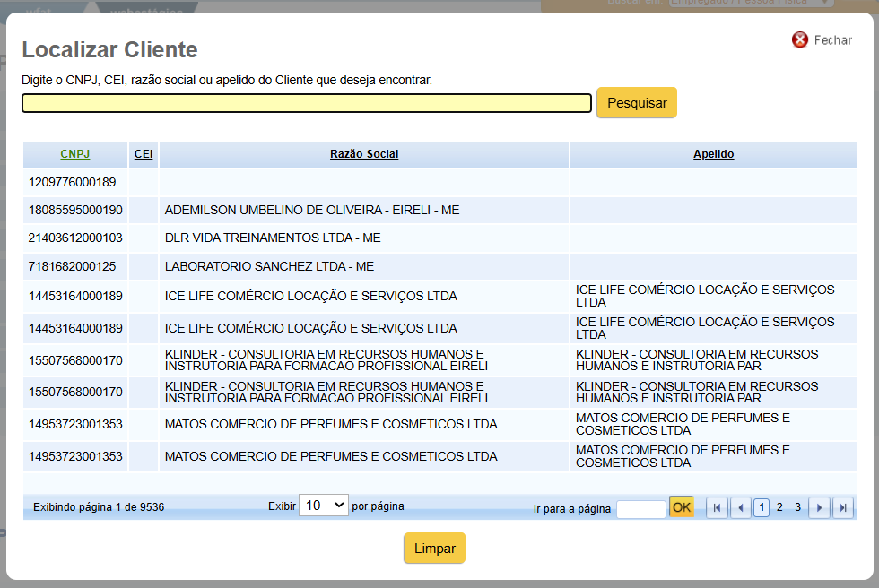The width and height of the screenshot is (879, 588).
Task: Select page 3 in the pagination
Action: pyautogui.click(x=797, y=507)
